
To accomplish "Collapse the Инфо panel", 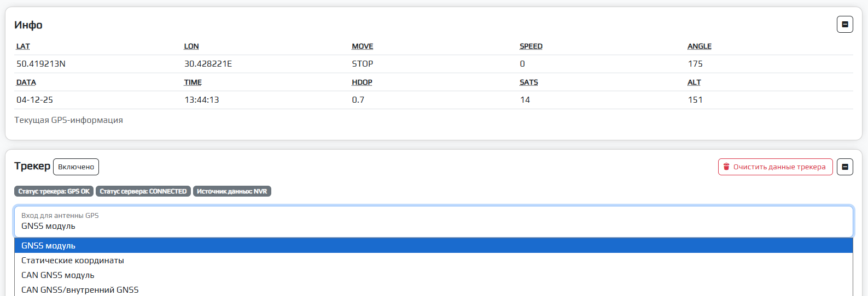I will tap(844, 25).
